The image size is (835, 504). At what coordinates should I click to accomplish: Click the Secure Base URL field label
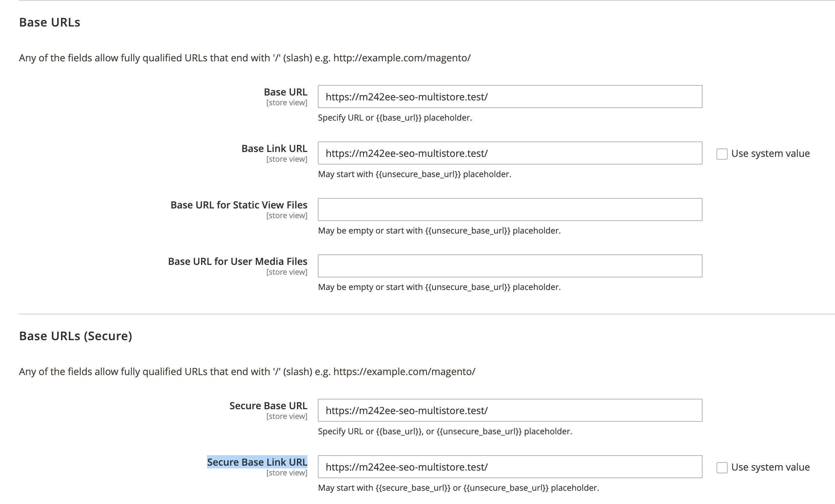point(268,405)
